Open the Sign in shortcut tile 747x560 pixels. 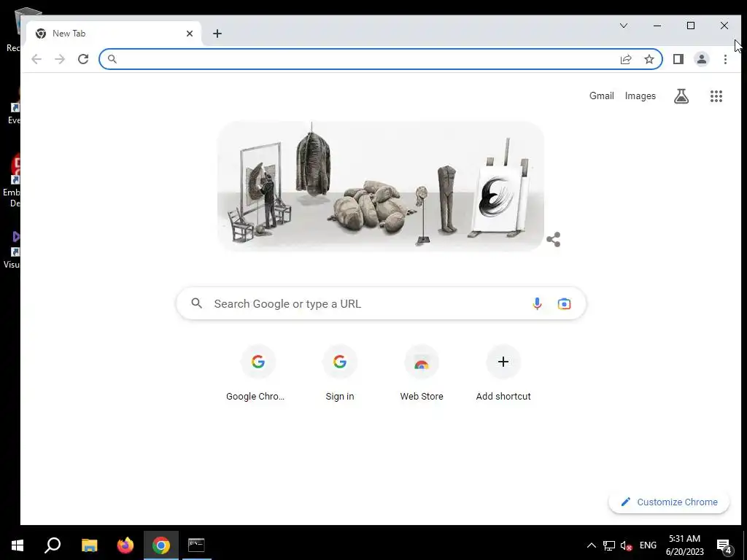point(340,374)
